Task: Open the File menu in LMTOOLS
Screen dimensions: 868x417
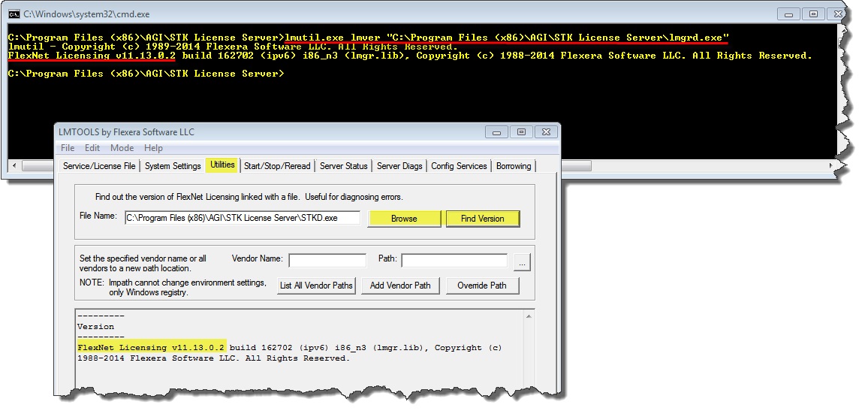Action: click(68, 148)
